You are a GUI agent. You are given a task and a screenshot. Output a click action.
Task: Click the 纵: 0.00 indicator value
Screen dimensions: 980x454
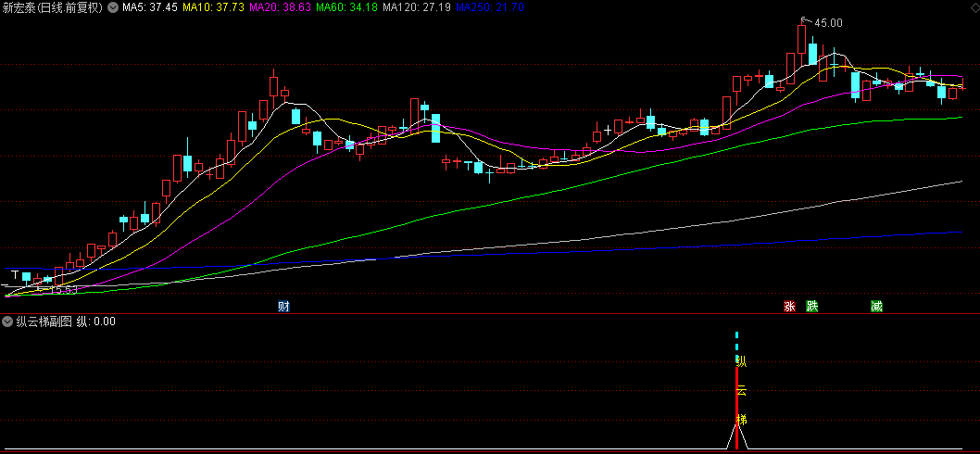(96, 322)
